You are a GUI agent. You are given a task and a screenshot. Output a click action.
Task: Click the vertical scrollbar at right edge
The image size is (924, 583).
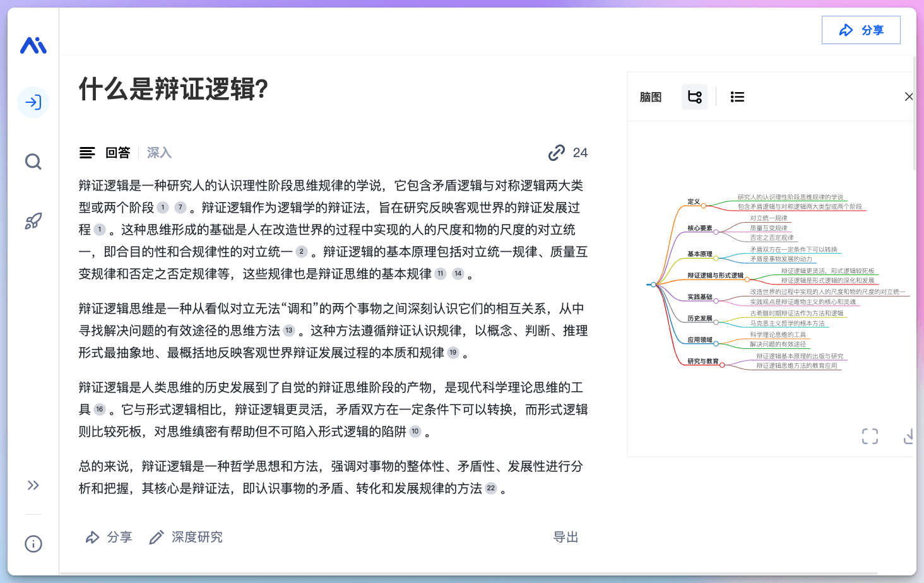coord(915,114)
